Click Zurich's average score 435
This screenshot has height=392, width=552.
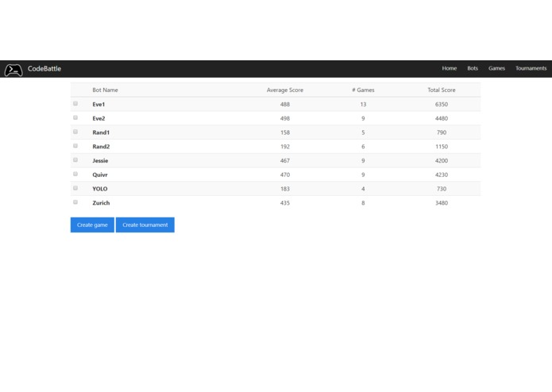tap(285, 203)
